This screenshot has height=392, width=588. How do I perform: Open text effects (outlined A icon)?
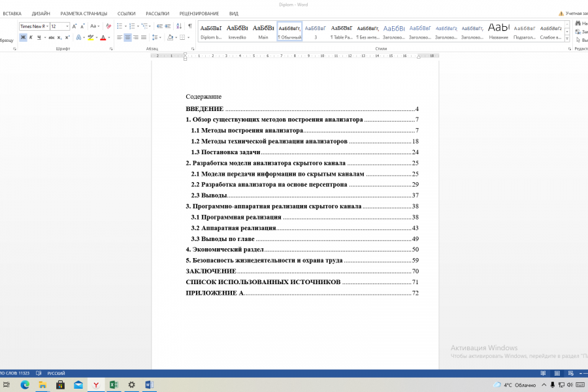(78, 37)
